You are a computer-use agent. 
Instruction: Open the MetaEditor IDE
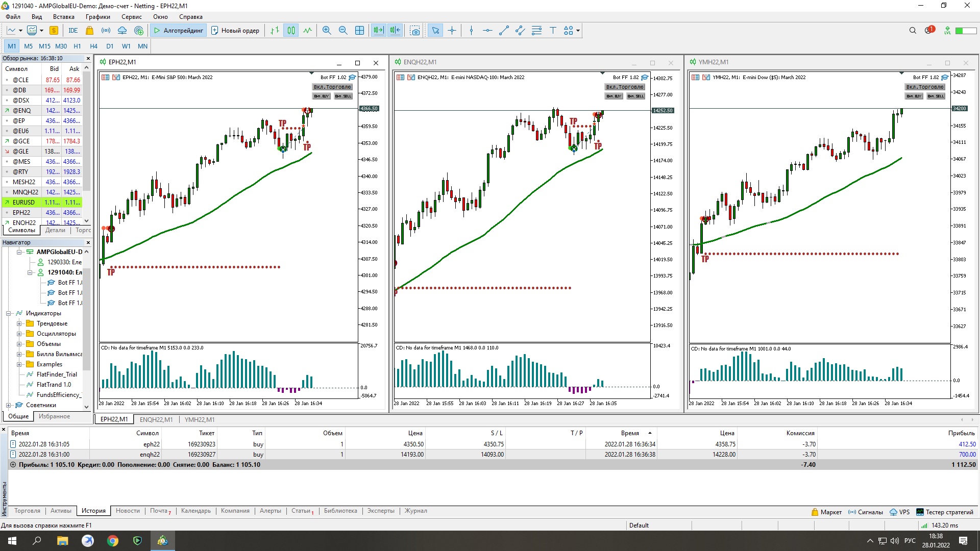(x=73, y=31)
